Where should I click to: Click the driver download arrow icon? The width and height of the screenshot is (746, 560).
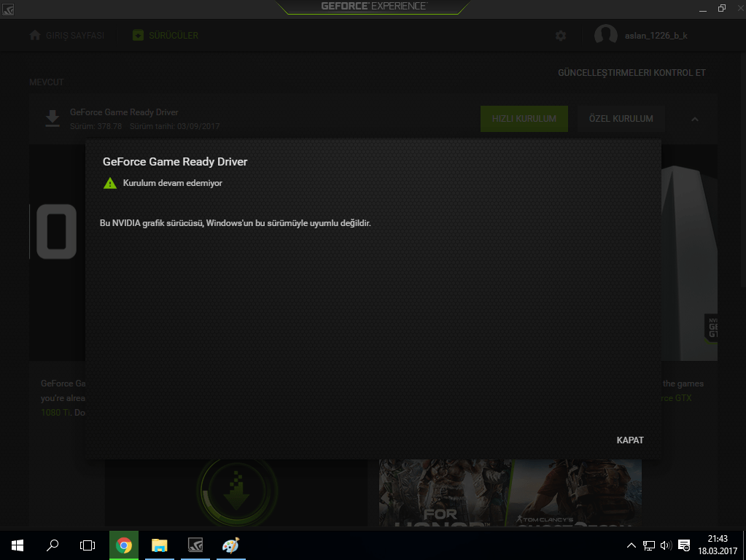[53, 118]
